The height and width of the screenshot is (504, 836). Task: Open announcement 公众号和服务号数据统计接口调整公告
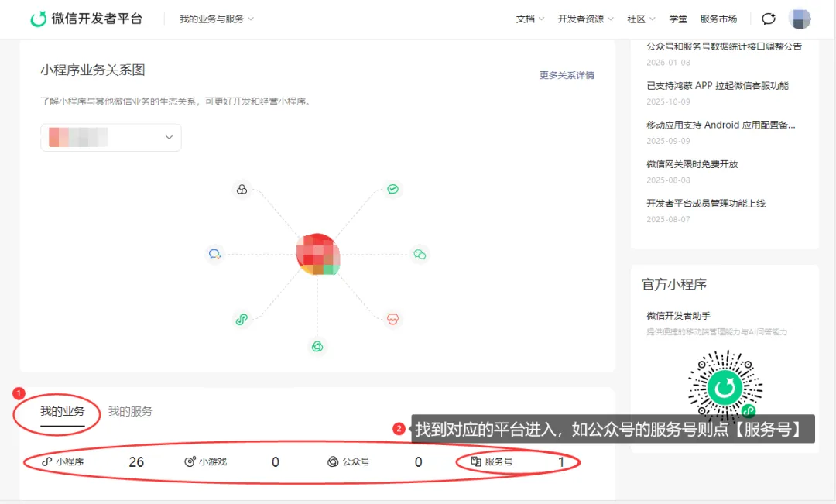coord(724,46)
